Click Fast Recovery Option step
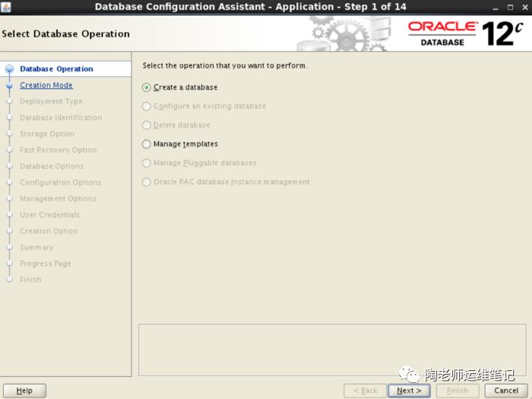The width and height of the screenshot is (532, 399). click(x=58, y=150)
